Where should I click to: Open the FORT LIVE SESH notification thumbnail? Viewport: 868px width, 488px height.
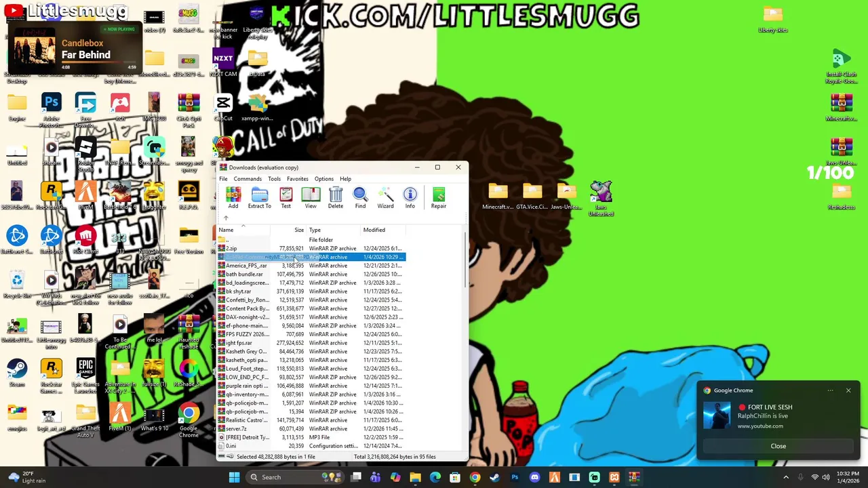[717, 415]
